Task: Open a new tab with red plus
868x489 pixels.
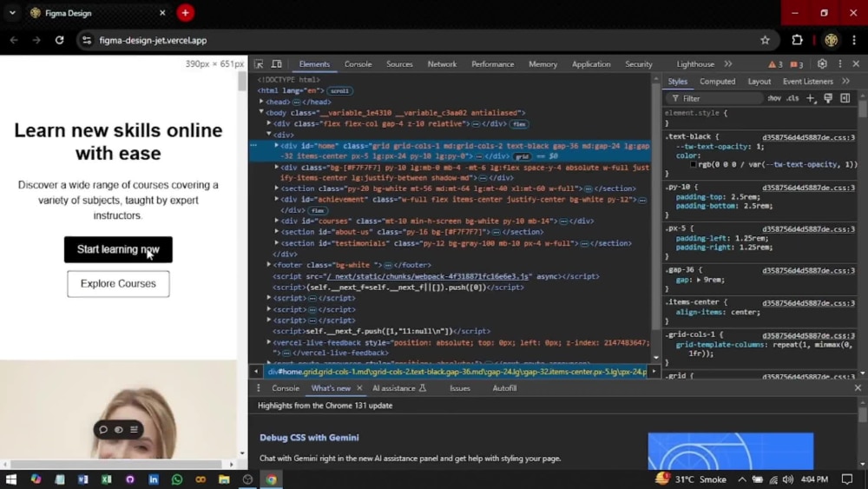Action: click(186, 13)
